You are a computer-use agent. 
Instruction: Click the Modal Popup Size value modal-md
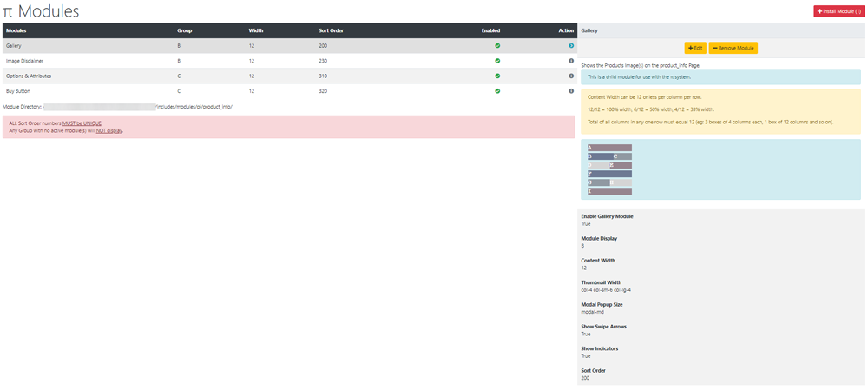(592, 312)
